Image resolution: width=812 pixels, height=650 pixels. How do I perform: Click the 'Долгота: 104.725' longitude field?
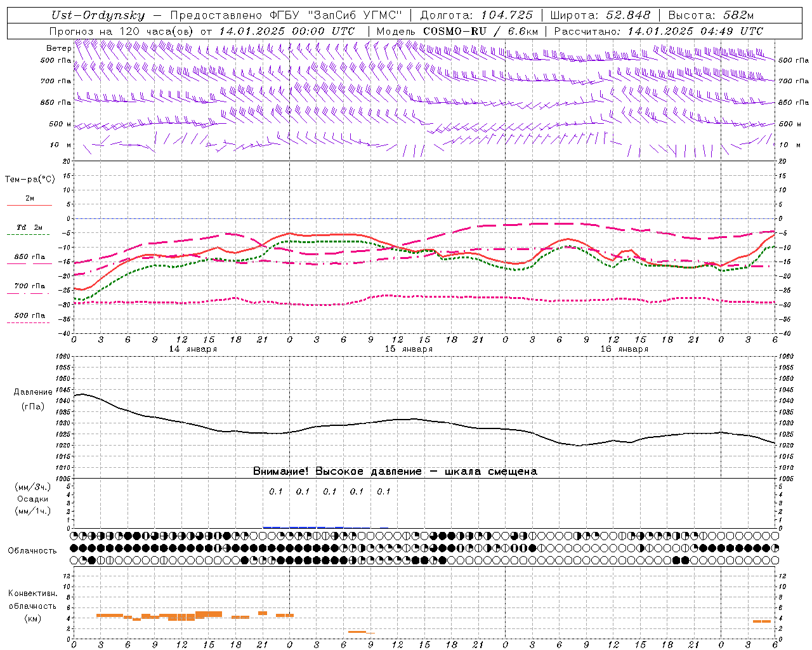tap(476, 15)
